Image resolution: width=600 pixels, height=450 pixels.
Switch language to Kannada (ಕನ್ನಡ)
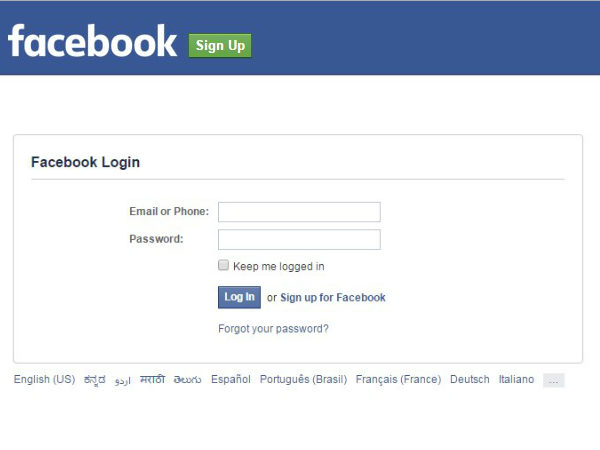(x=95, y=380)
